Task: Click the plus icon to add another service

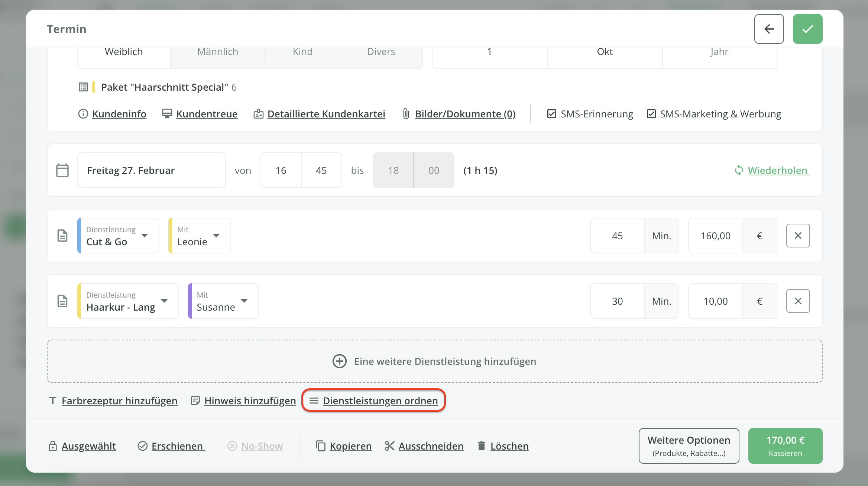Action: pos(339,361)
